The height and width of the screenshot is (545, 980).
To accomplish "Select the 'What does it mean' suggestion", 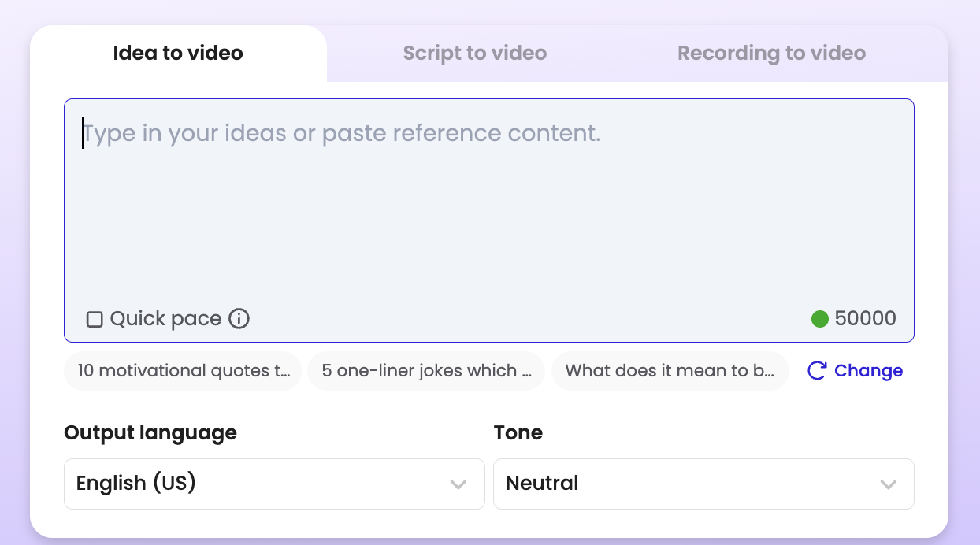I will (x=670, y=371).
